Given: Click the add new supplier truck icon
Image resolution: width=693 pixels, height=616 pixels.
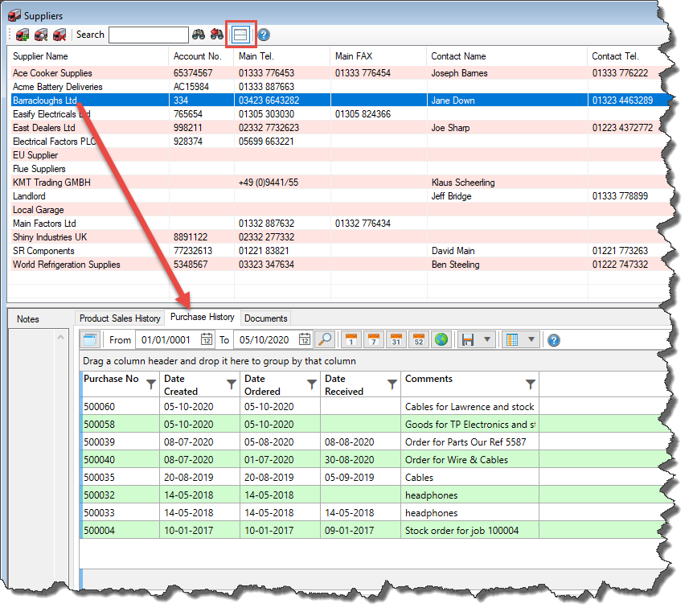Looking at the screenshot, I should click(23, 35).
